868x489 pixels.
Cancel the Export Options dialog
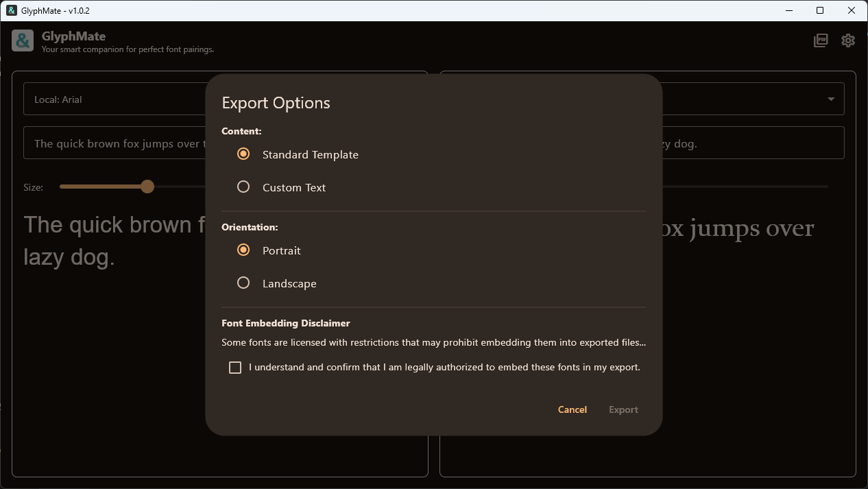[x=572, y=409]
